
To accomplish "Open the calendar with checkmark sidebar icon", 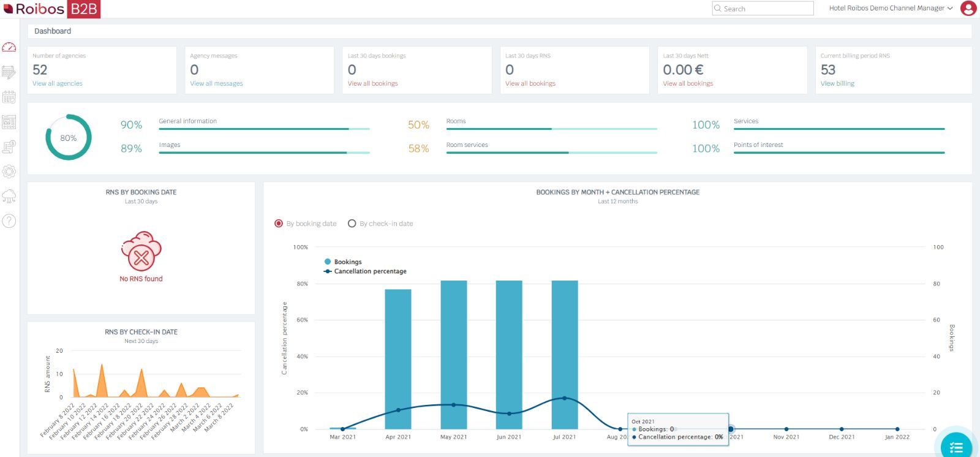I will [x=9, y=97].
